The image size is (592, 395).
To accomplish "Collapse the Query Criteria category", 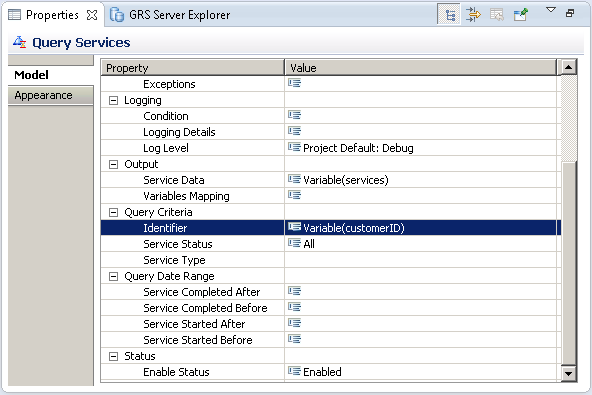I will (113, 212).
